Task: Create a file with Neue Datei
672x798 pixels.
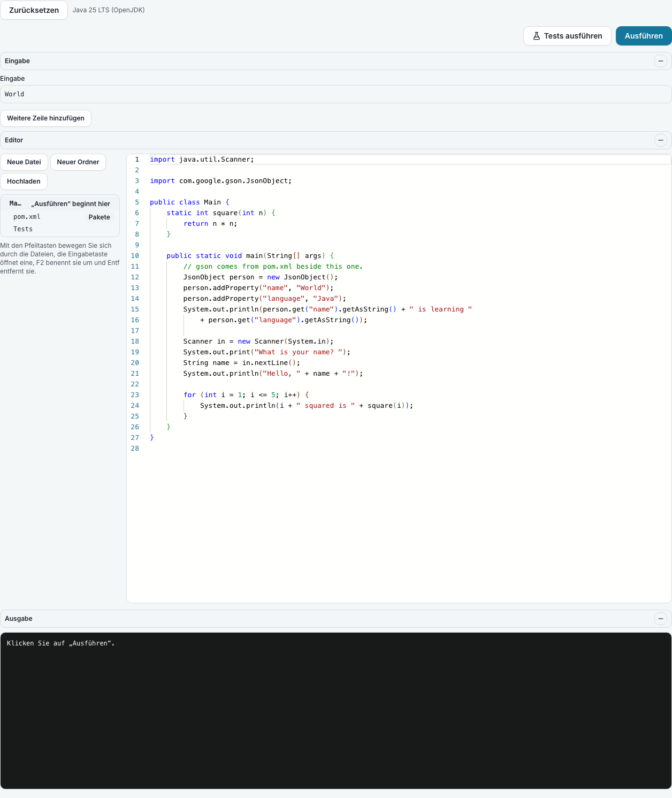Action: [24, 162]
